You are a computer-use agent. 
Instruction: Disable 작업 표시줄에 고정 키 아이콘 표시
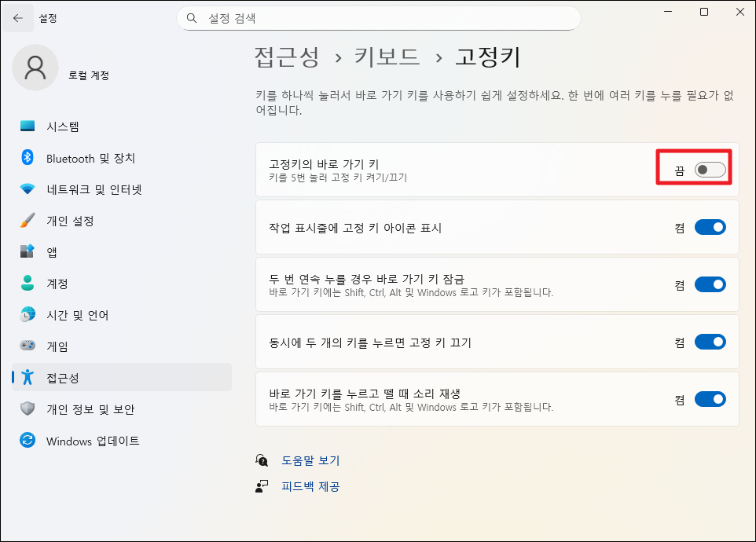(x=710, y=227)
